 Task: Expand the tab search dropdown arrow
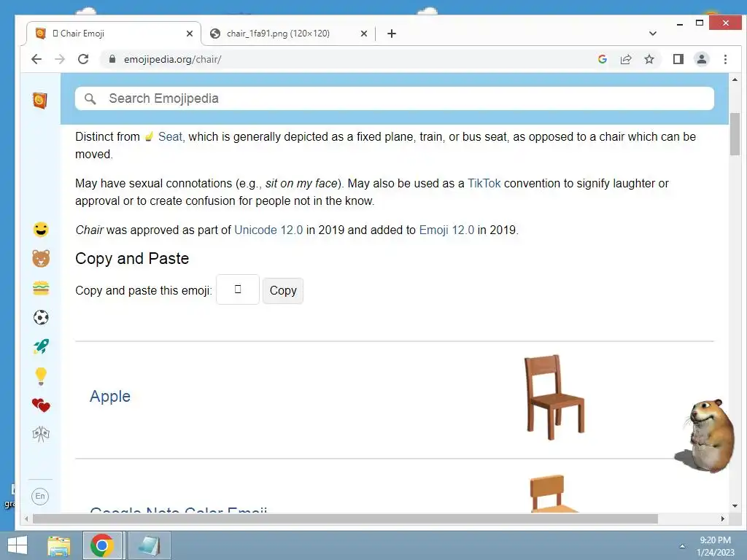pyautogui.click(x=653, y=34)
